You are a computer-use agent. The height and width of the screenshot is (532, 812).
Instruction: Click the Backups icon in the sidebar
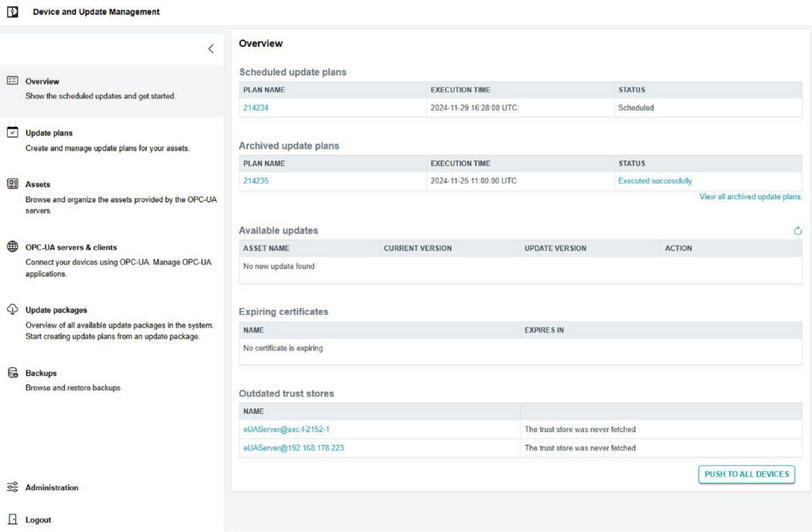point(13,372)
